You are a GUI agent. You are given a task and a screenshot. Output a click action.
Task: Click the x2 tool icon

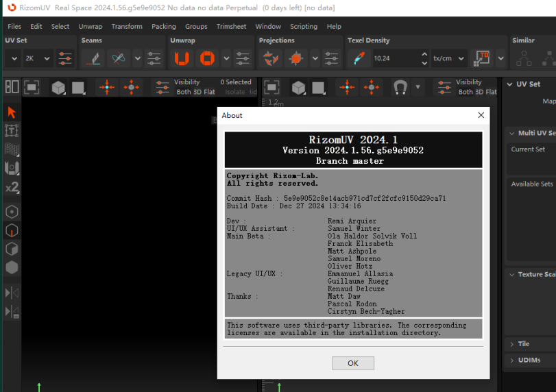[12, 187]
